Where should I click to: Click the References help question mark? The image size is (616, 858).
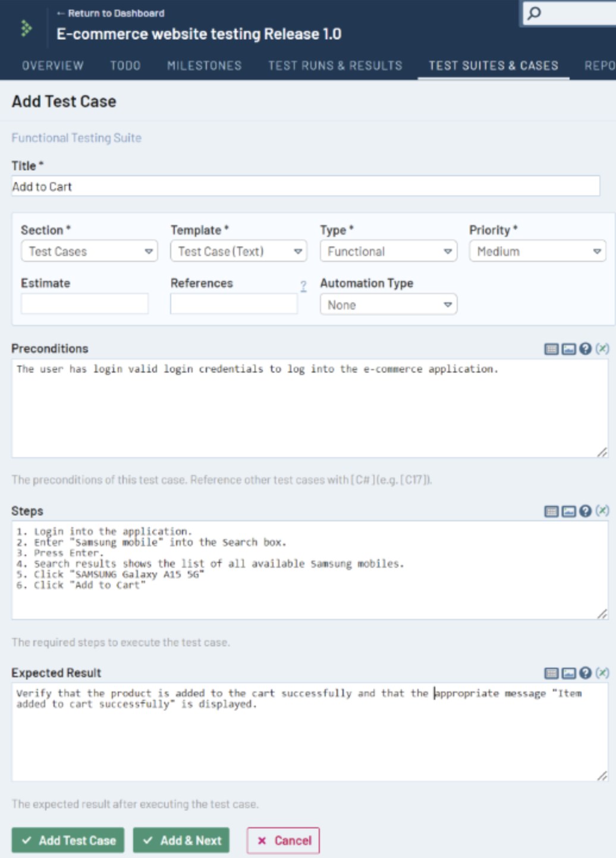click(303, 286)
